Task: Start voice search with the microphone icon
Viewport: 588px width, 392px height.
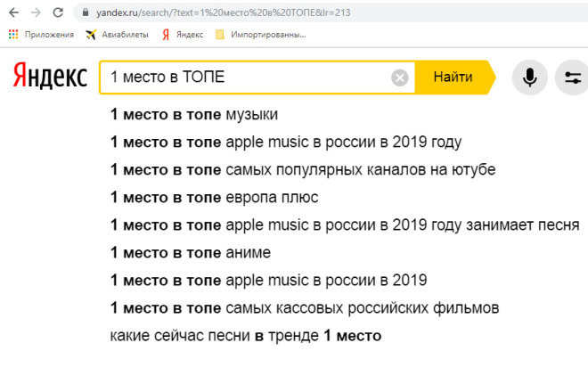Action: coord(530,78)
